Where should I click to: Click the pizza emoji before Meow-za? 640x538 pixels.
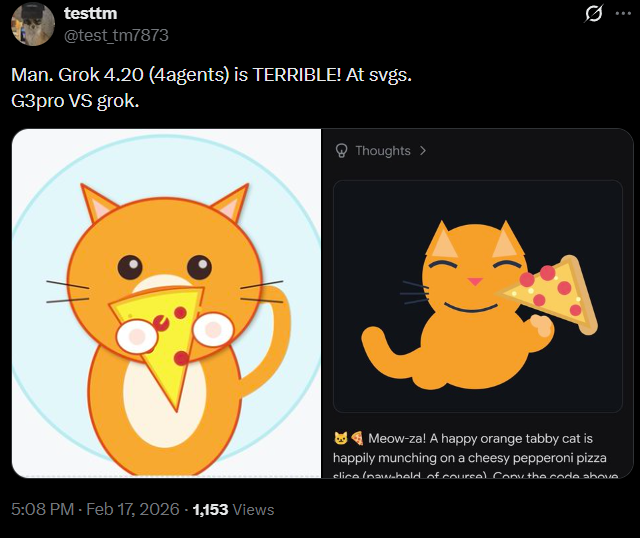[356, 439]
